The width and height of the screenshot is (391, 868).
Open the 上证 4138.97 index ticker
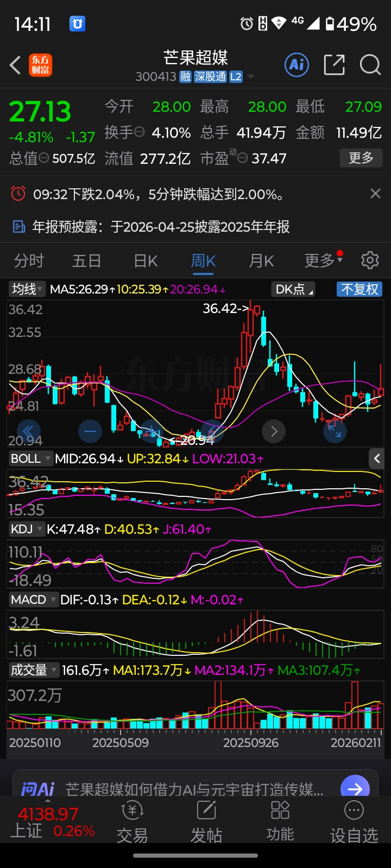[53, 822]
